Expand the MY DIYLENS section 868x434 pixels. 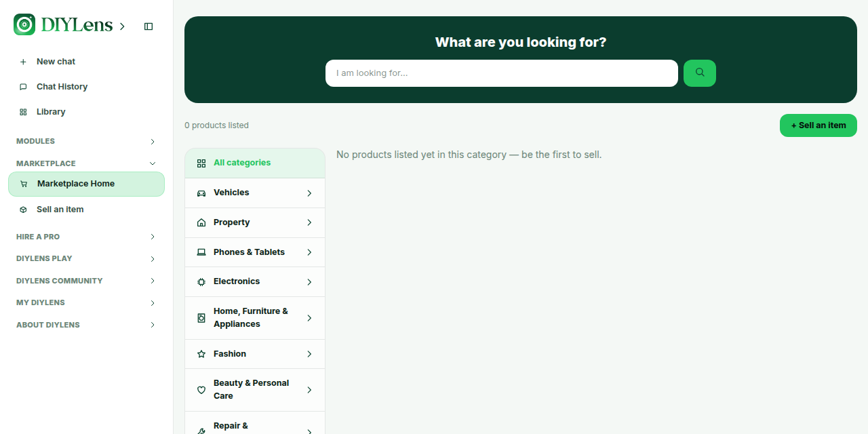tap(153, 303)
